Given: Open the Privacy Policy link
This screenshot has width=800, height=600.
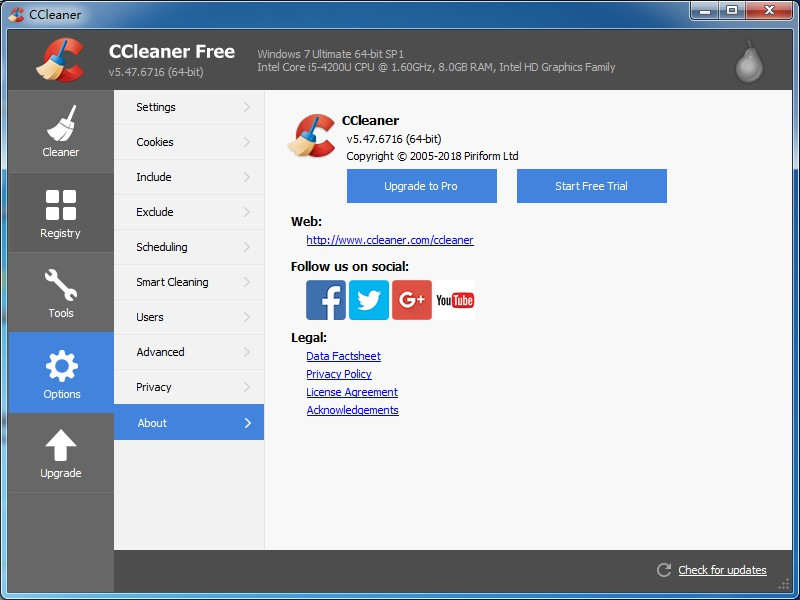Looking at the screenshot, I should 339,374.
